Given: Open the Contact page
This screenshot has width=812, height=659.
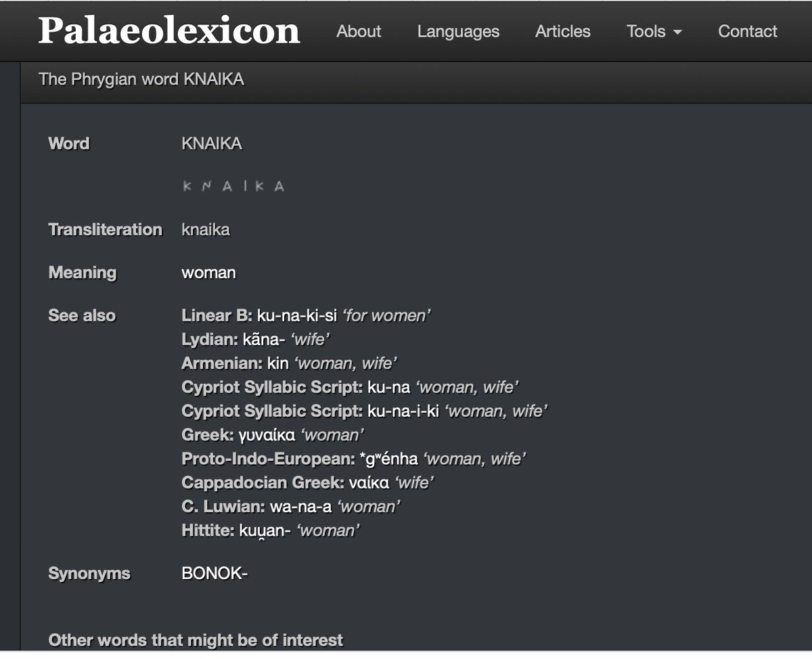Looking at the screenshot, I should point(748,31).
